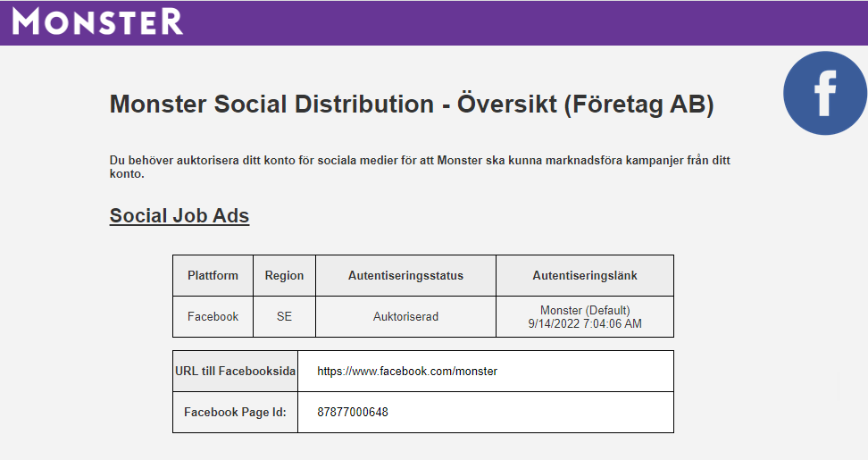Click the Monster Social Distribution page title
Viewport: 868px width, 460px height.
pyautogui.click(x=412, y=105)
